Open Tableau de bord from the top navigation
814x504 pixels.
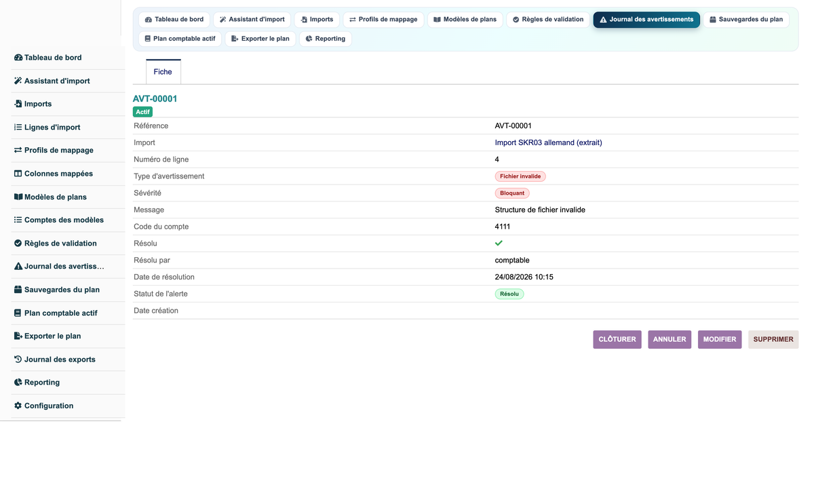tap(174, 20)
